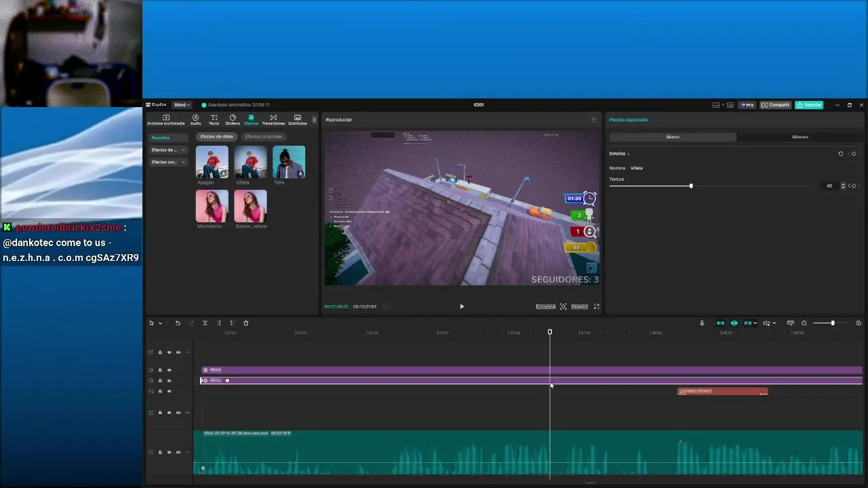868x488 pixels.
Task: Click the Exportar button
Action: click(809, 105)
